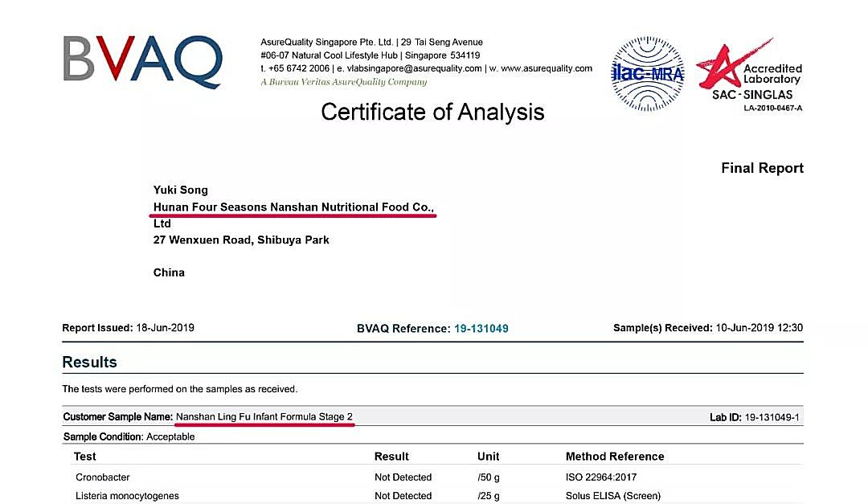Select the Cronobacter test row name

pyautogui.click(x=102, y=477)
